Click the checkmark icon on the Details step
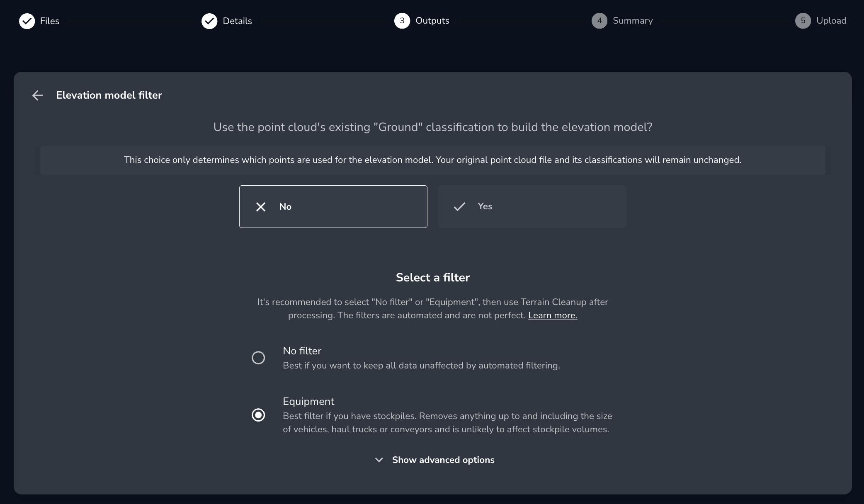This screenshot has height=504, width=864. pyautogui.click(x=210, y=21)
